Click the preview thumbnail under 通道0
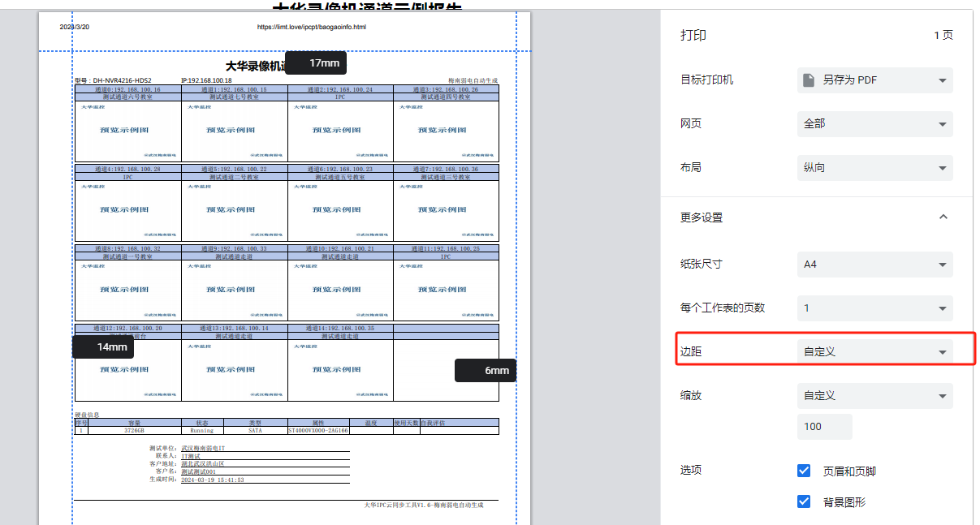Screen dimensions: 980x525 tap(127, 131)
